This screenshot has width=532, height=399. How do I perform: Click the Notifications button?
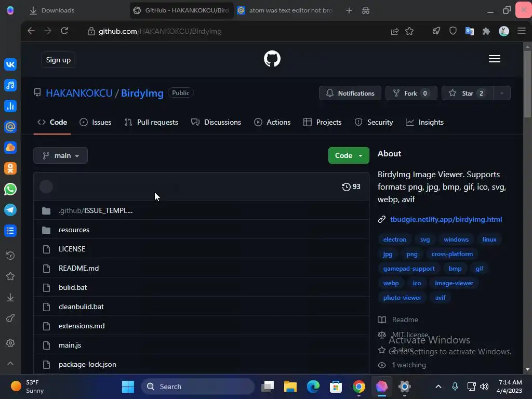(x=350, y=93)
